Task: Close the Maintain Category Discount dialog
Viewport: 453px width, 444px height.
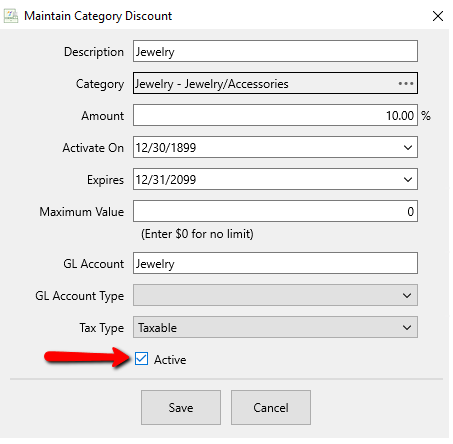Action: (x=438, y=16)
